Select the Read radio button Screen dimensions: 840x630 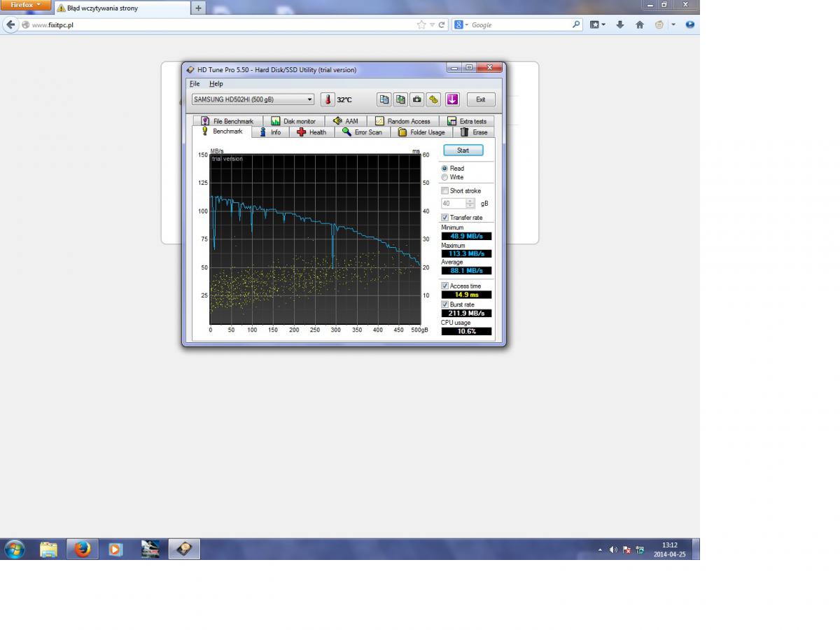(x=444, y=169)
